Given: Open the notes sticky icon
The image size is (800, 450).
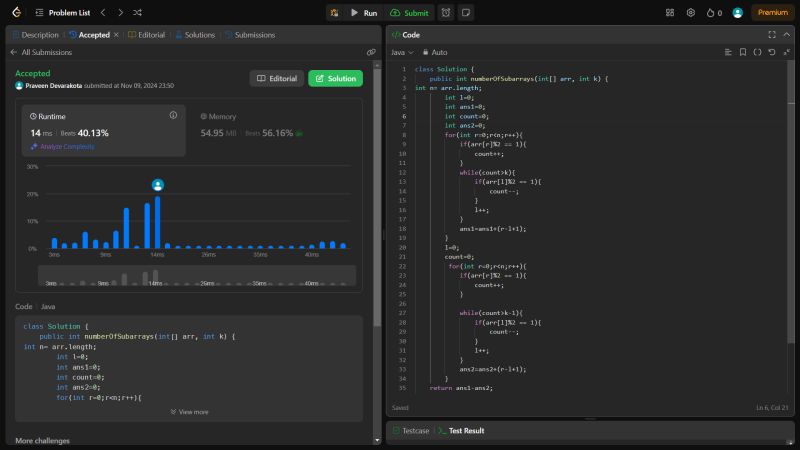Looking at the screenshot, I should (x=465, y=13).
